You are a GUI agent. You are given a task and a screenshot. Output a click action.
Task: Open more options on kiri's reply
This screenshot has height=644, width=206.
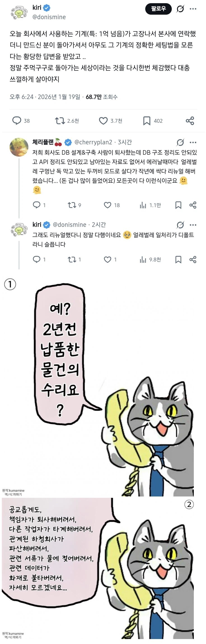193,225
